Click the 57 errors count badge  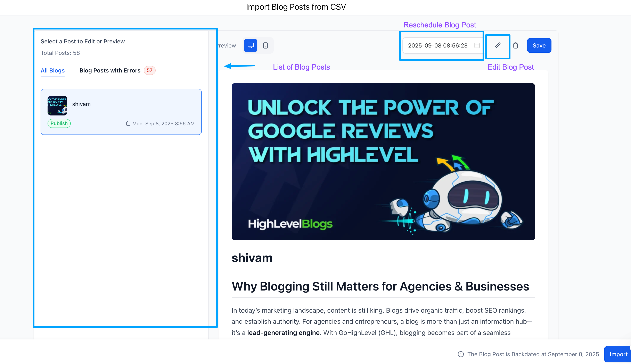[149, 70]
